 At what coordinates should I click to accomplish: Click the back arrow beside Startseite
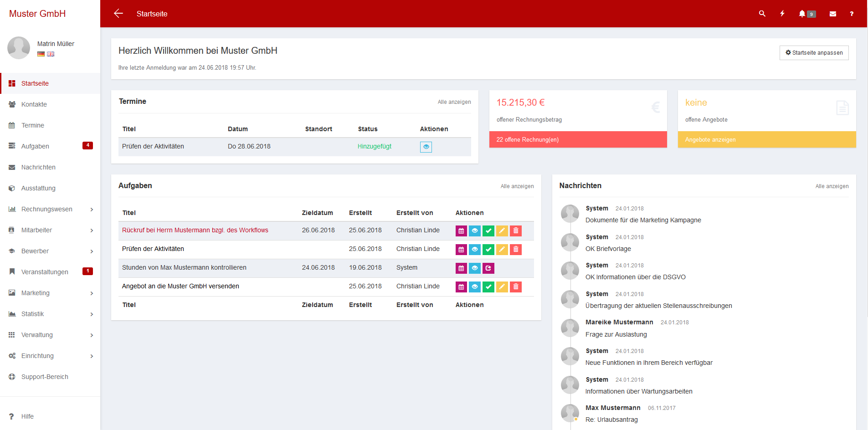118,14
